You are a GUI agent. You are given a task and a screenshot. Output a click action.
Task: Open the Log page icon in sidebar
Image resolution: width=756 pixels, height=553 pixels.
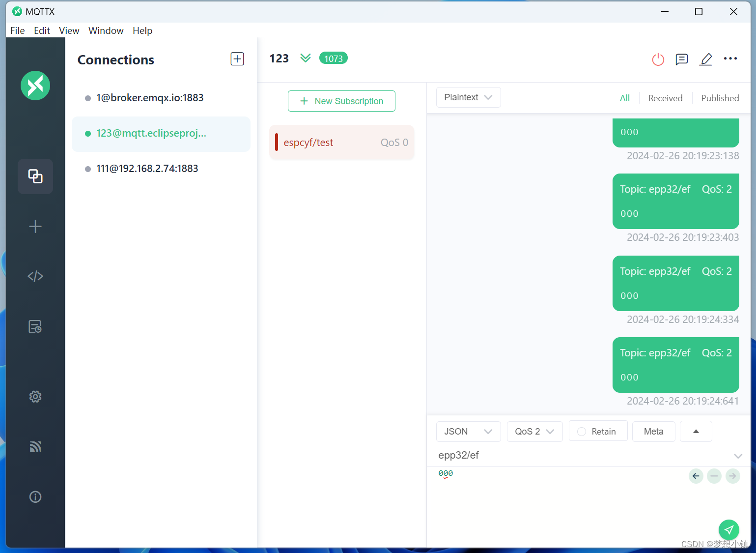[35, 327]
